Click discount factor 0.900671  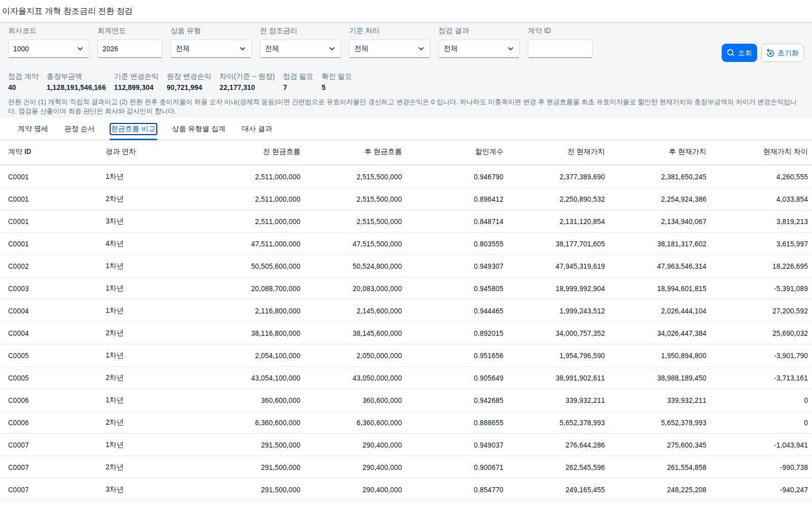[x=489, y=467]
